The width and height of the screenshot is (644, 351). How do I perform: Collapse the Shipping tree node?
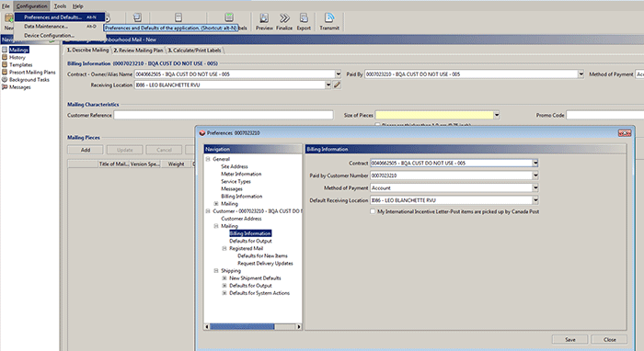click(x=216, y=271)
